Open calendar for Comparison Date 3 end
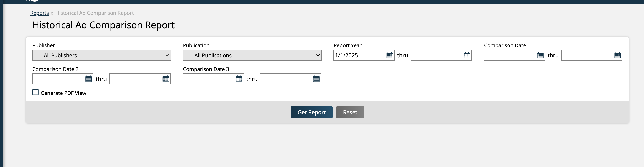Screen dimensions: 644x167 point(316,79)
